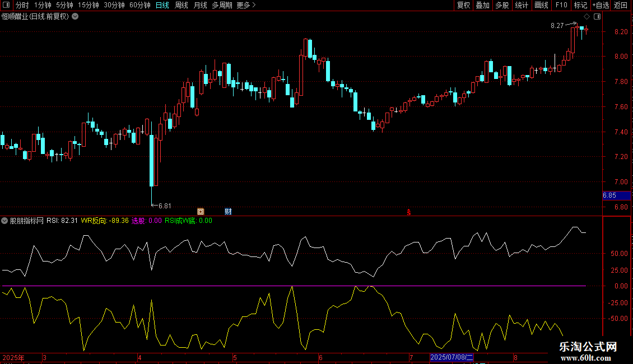Open the 回 event marker on the chart
Viewport: 633px width, 364px height.
coord(201,212)
